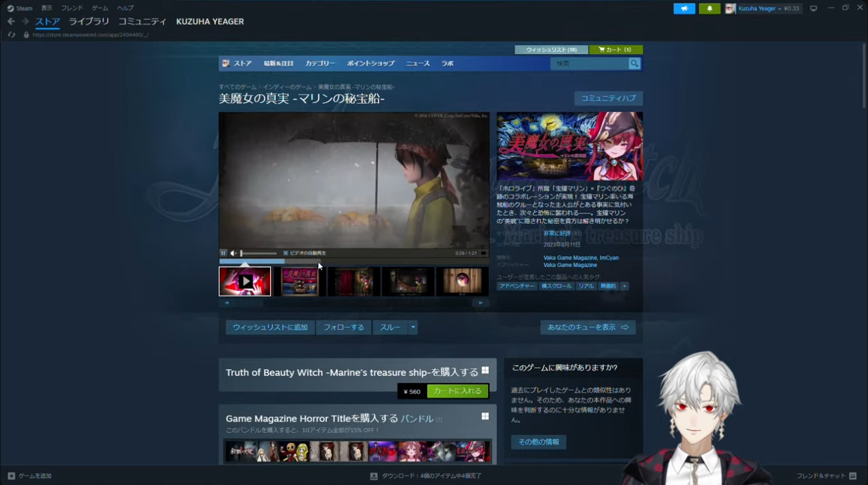
Task: Pause the trailer video
Action: [x=224, y=253]
